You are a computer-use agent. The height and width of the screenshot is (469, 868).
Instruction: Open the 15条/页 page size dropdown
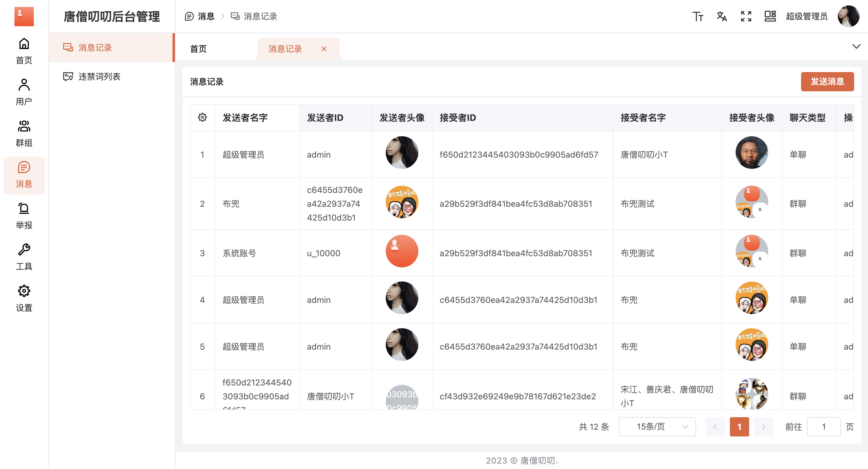pos(657,427)
